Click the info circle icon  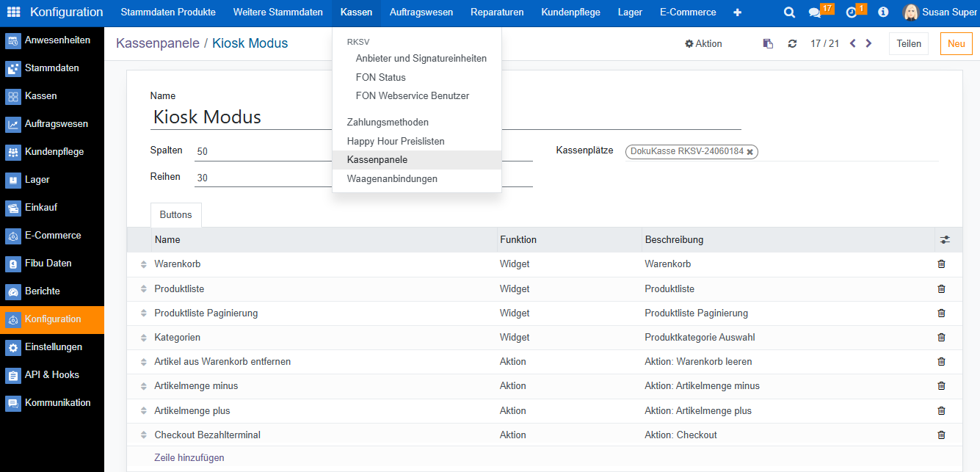[x=883, y=12]
